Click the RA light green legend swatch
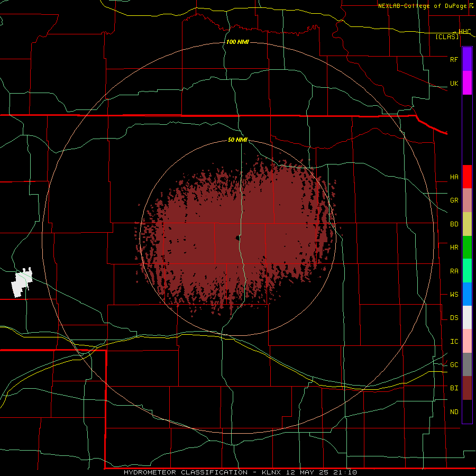Image resolution: width=476 pixels, height=476 pixels. 467,271
